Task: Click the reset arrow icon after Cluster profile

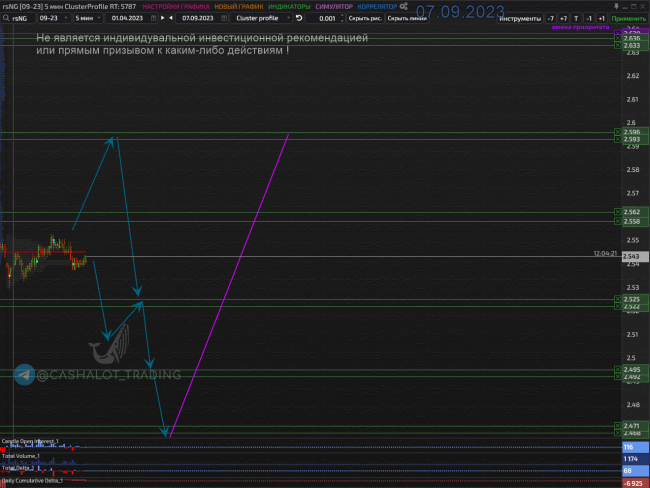Action: [298, 18]
